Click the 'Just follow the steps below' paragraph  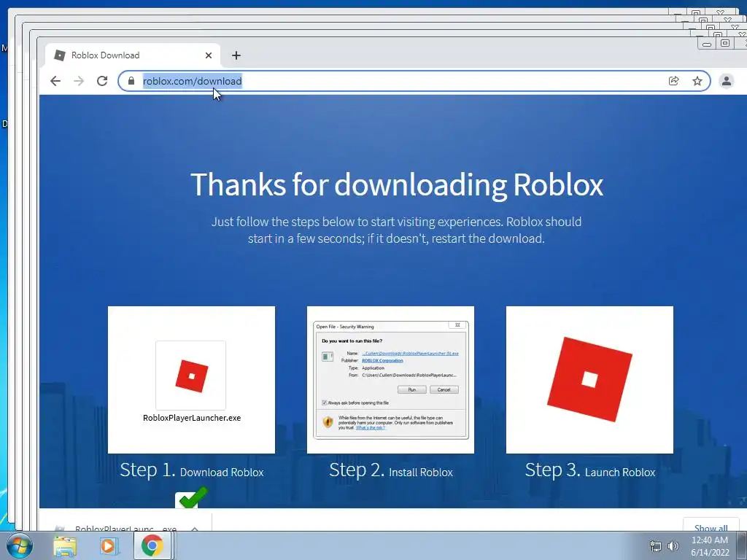click(x=396, y=230)
